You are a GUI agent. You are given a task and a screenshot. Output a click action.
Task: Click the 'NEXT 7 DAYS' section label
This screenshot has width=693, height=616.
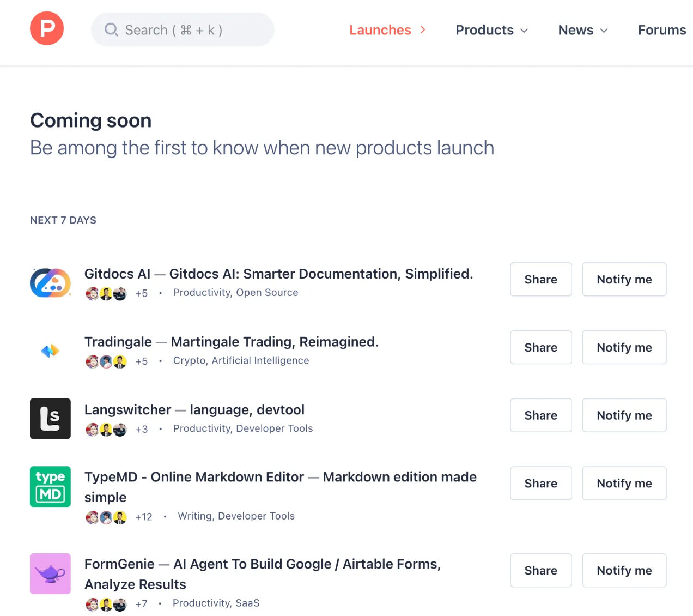click(x=63, y=220)
